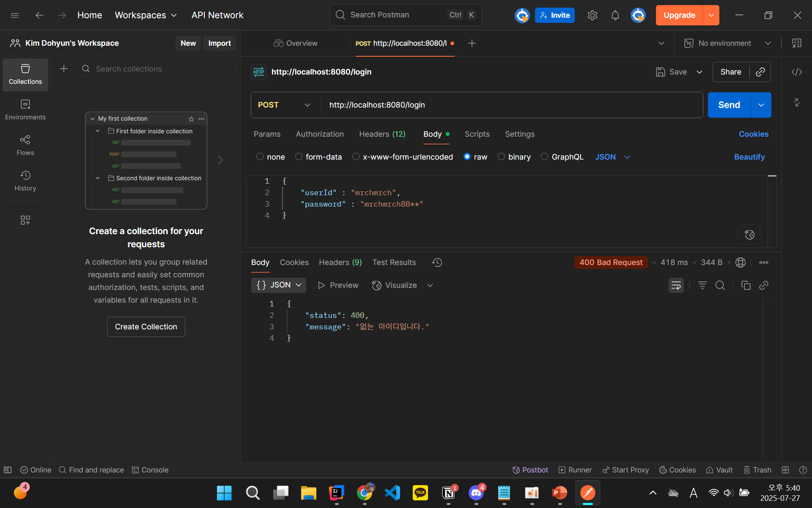812x508 pixels.
Task: Open Environments in the sidebar
Action: tap(25, 110)
